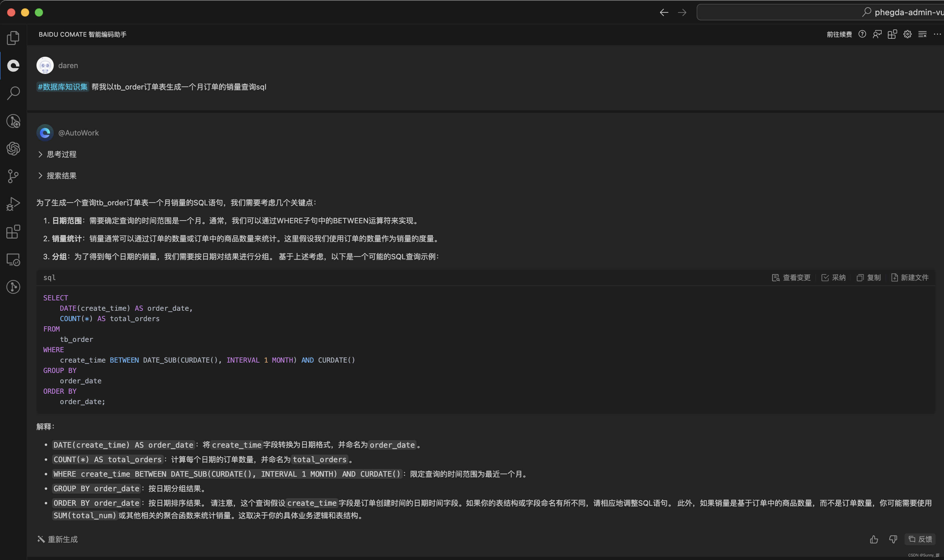Open Run and Debug view

click(13, 204)
